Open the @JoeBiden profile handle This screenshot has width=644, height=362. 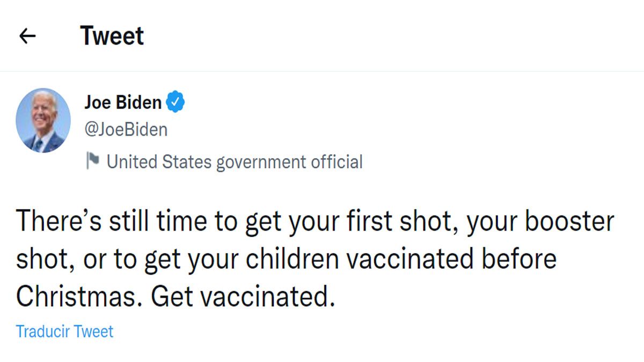[x=126, y=129]
